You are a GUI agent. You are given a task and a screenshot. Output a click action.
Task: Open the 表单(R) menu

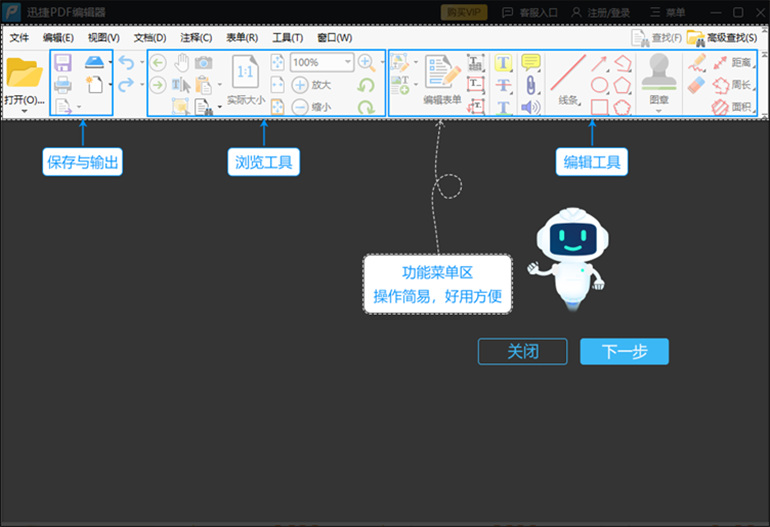[242, 38]
